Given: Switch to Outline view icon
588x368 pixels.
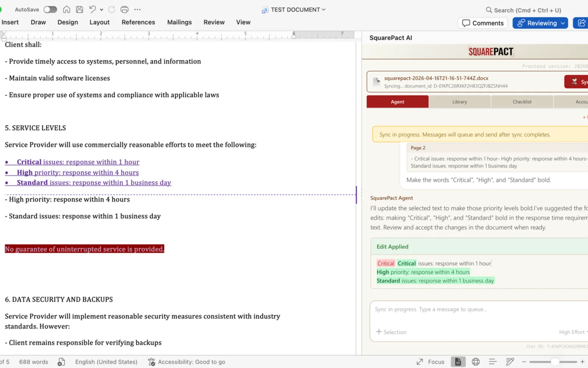Looking at the screenshot, I should 493,362.
